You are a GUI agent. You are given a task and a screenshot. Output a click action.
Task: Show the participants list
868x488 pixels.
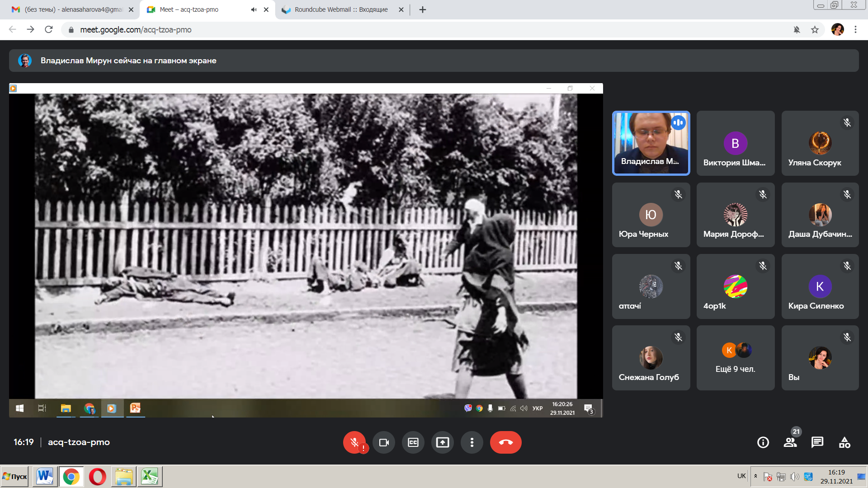click(790, 442)
